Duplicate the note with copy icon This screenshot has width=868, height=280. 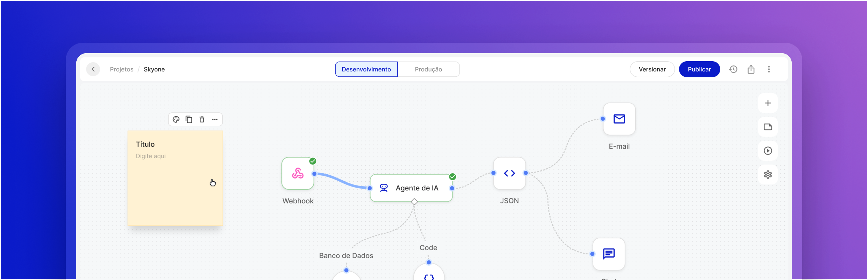point(189,120)
